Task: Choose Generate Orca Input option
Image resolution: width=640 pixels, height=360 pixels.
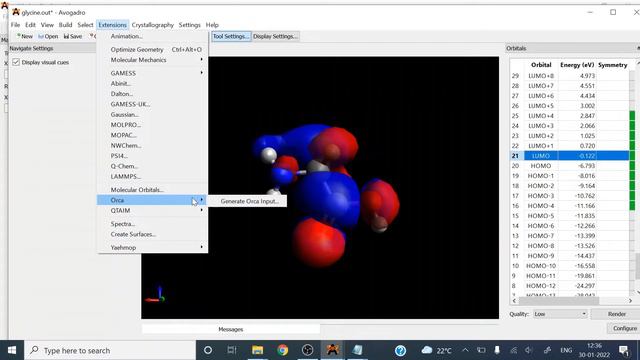Action: coord(249,201)
